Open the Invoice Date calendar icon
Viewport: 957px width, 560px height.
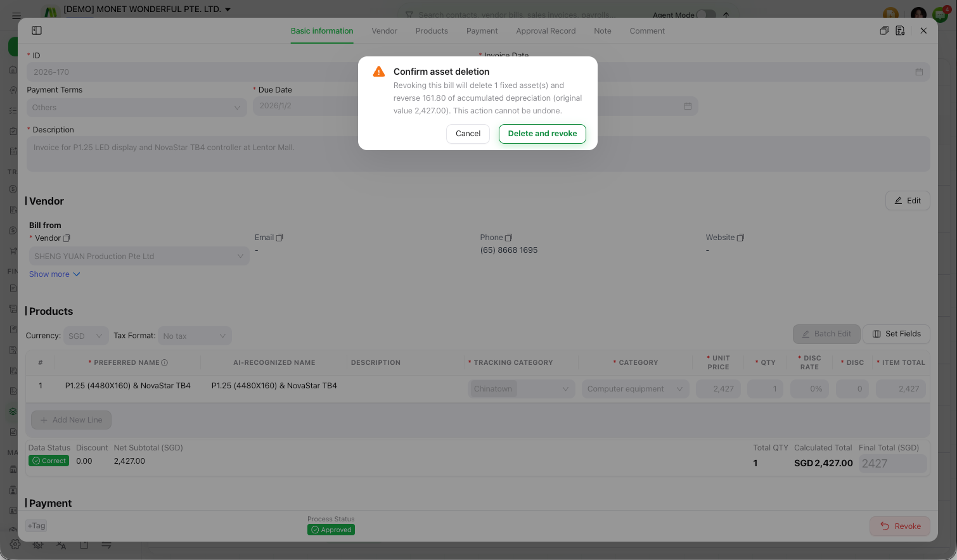click(x=919, y=72)
